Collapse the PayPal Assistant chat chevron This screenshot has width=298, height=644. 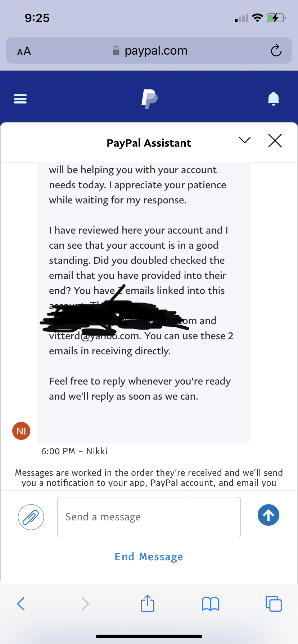click(245, 140)
